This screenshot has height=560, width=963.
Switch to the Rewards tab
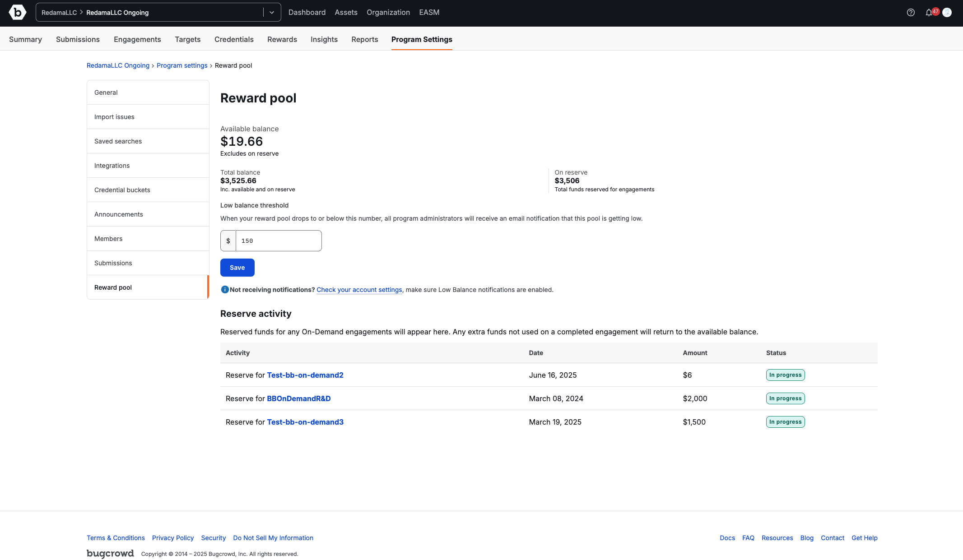282,39
